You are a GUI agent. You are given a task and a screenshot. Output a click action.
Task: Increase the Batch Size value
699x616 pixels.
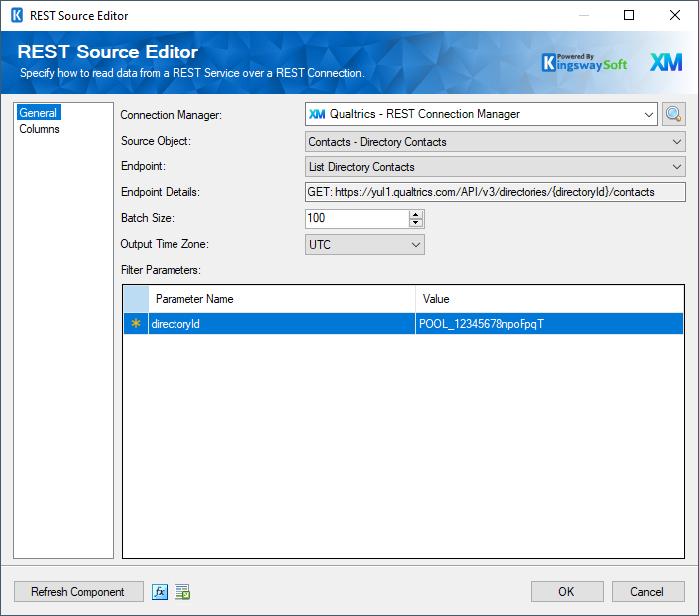tap(416, 214)
